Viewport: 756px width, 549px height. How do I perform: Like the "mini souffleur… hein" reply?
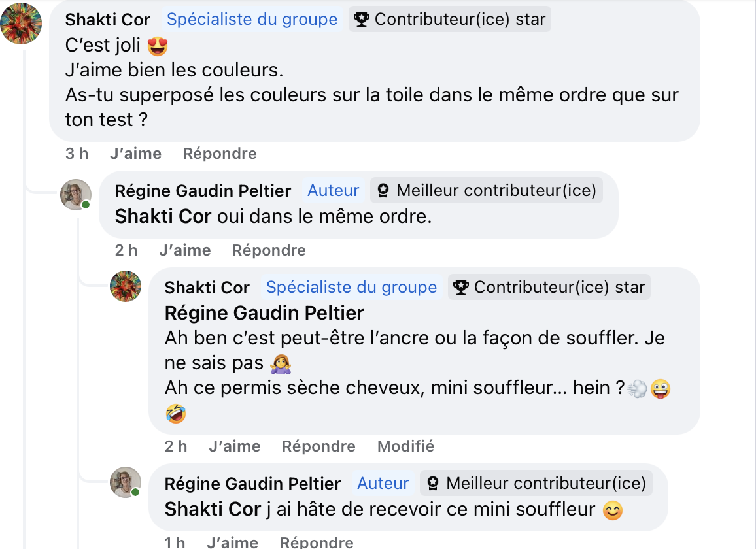234,446
